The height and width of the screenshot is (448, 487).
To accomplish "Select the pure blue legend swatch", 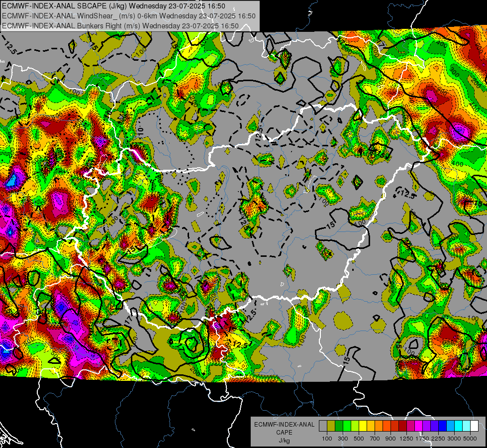I will click(443, 426).
